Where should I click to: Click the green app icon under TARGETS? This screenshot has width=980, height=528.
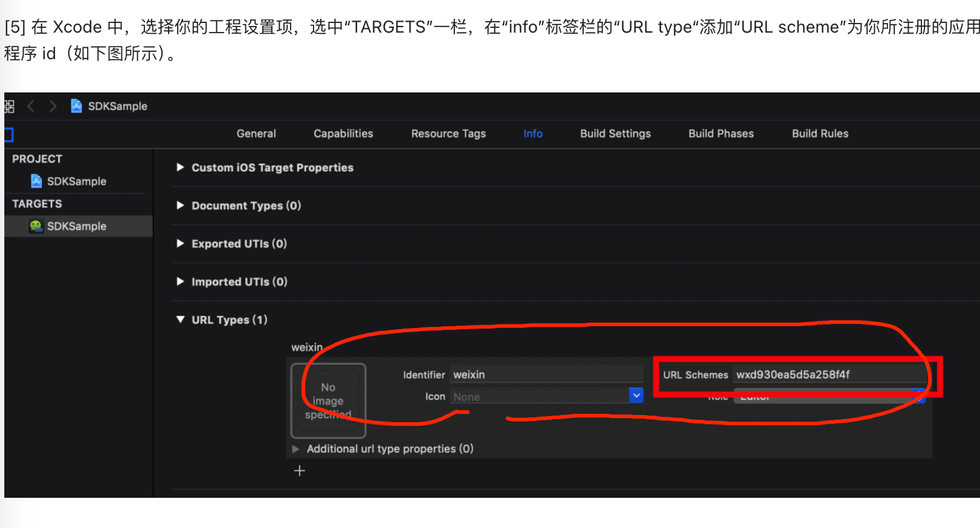pos(36,226)
